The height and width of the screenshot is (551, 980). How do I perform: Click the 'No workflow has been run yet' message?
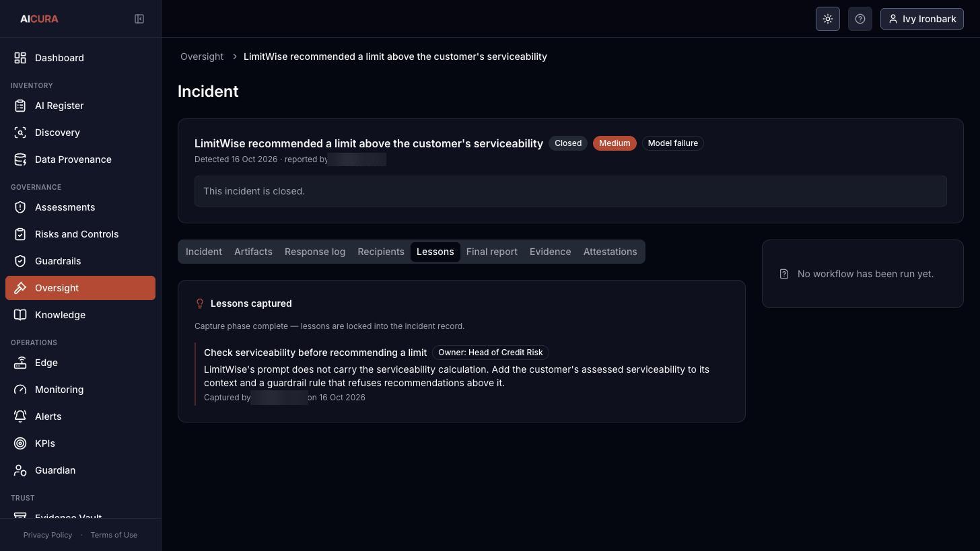[x=866, y=274]
